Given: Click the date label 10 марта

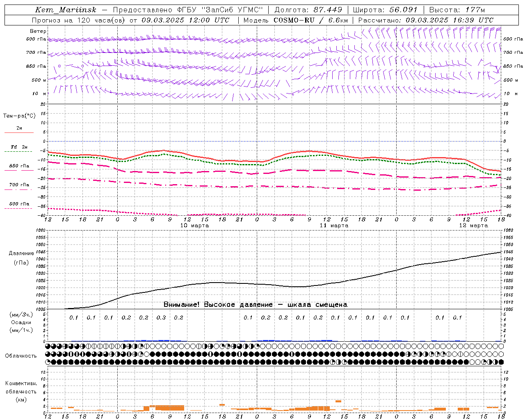Looking at the screenshot, I should 194,226.
